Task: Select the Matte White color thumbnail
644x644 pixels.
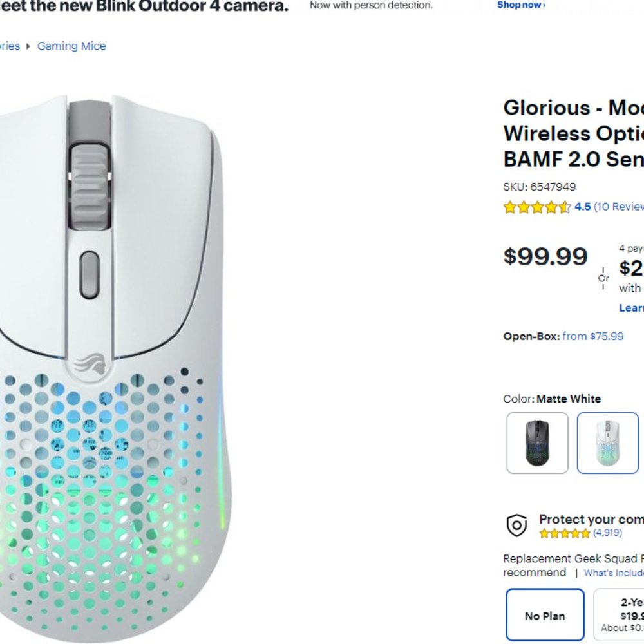Action: click(x=606, y=444)
